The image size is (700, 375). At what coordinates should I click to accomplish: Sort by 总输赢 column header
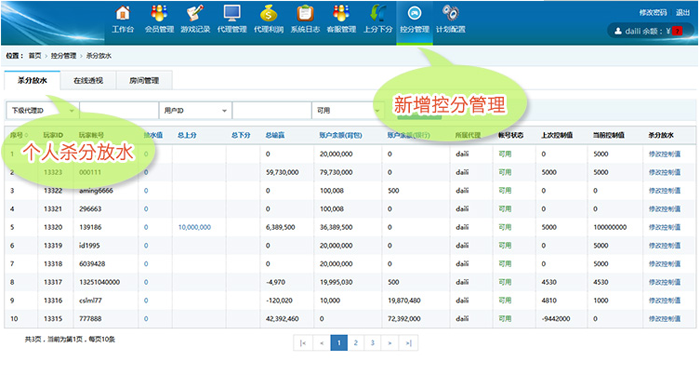(x=275, y=135)
